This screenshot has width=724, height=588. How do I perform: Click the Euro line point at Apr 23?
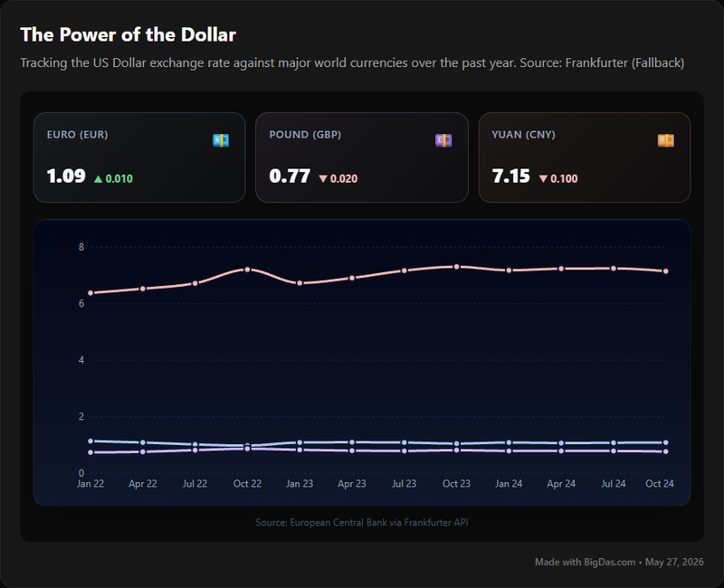click(x=352, y=442)
